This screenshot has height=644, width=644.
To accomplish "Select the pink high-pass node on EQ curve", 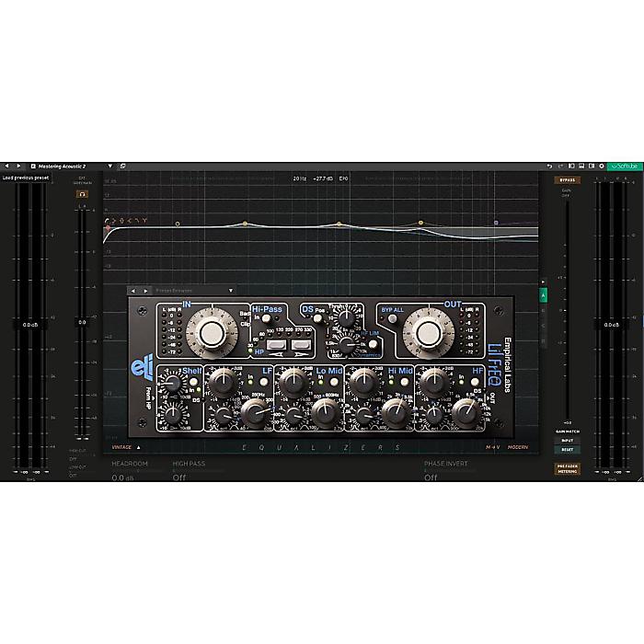I will pyautogui.click(x=108, y=227).
